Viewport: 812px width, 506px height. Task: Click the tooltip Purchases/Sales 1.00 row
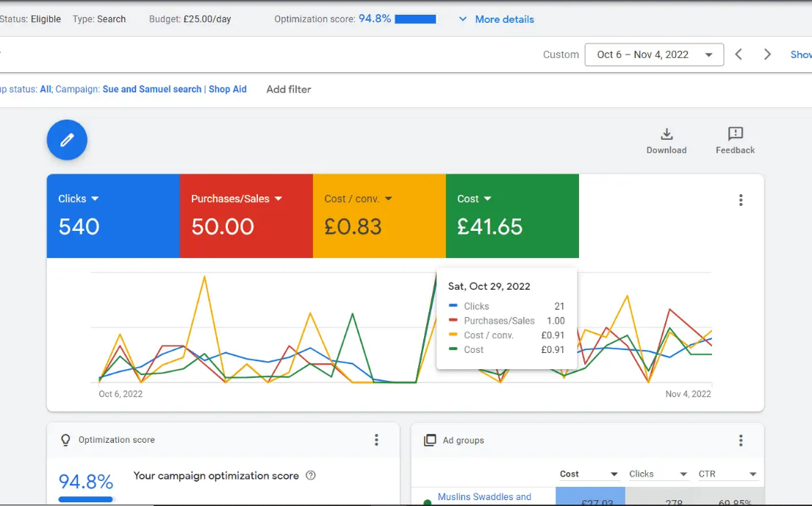(x=506, y=321)
